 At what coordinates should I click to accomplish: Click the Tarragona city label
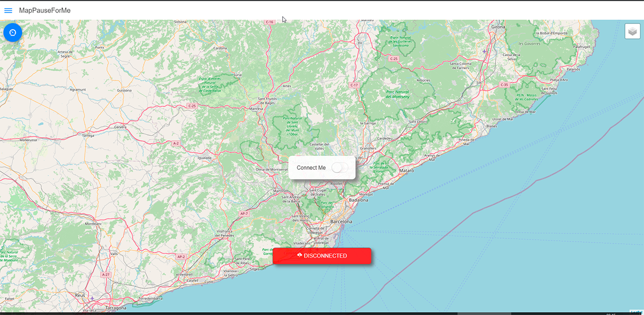tap(116, 307)
